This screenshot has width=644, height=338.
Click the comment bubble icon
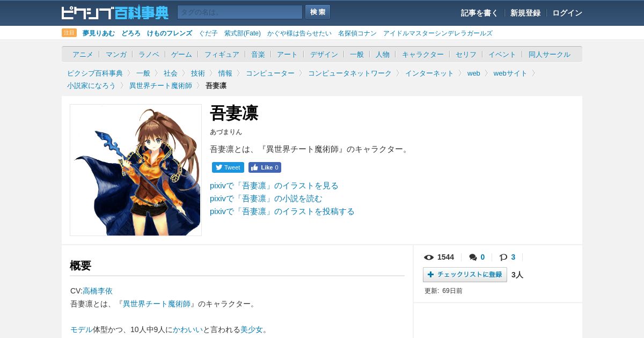(x=473, y=258)
